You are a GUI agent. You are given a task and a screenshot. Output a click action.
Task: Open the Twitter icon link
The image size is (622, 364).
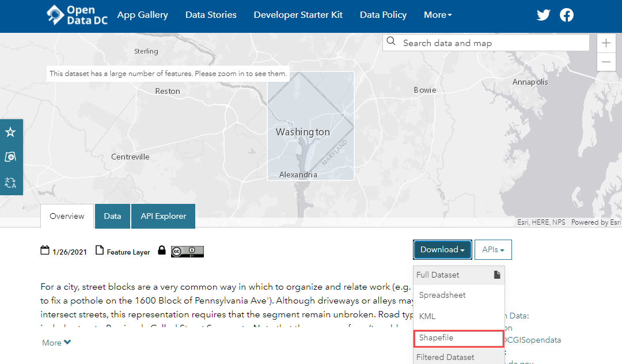[543, 15]
